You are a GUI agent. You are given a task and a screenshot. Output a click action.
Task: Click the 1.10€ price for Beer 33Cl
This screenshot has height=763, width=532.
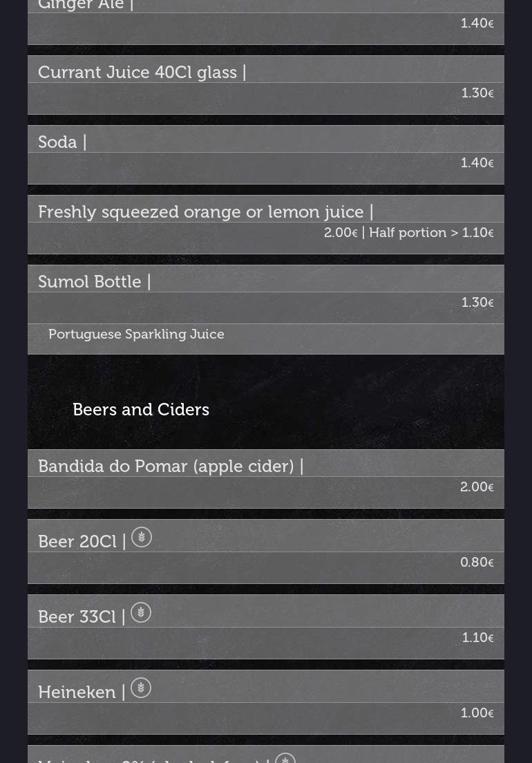click(x=477, y=638)
